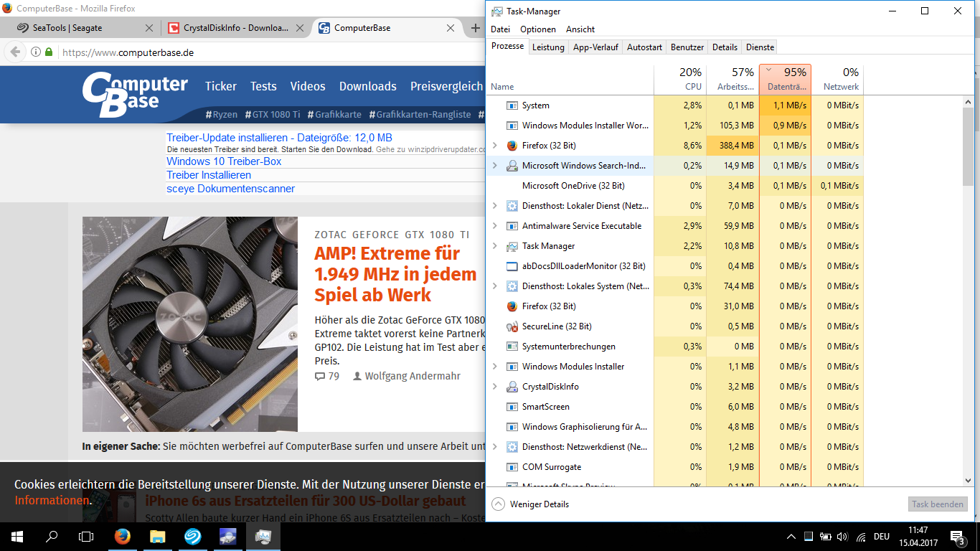Click the Firefox icon next to Firefox 388,4 MB
The width and height of the screenshot is (980, 551).
[x=512, y=146]
